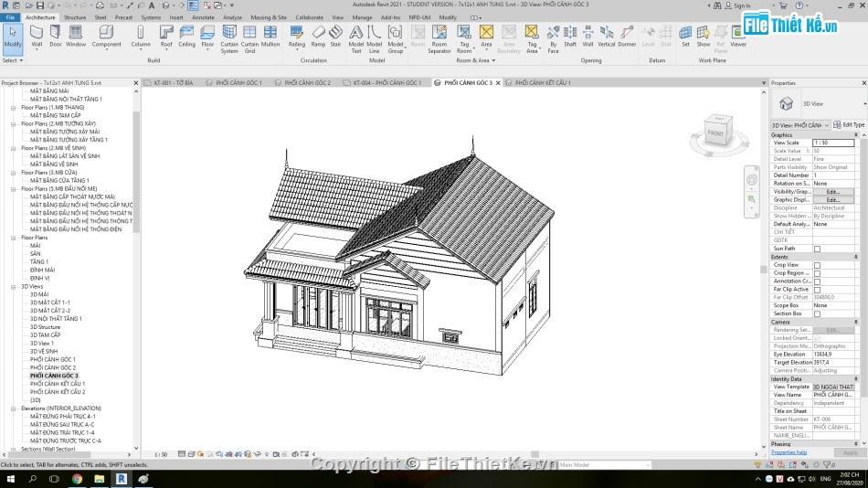Open the Model Group tool
The height and width of the screenshot is (488, 868).
396,39
